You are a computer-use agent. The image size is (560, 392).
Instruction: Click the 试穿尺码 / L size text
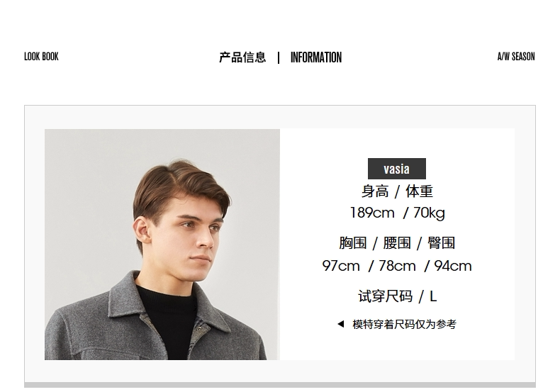tap(398, 296)
